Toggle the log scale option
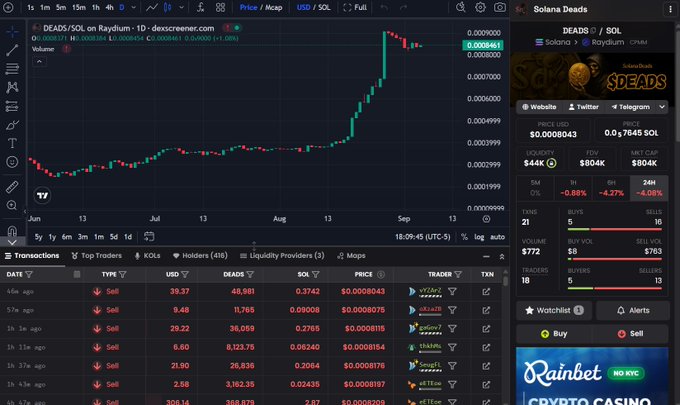This screenshot has height=405, width=680. pos(479,237)
